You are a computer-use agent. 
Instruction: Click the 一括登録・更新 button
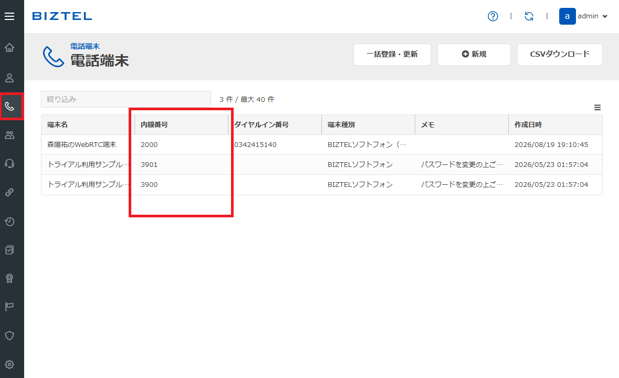392,54
